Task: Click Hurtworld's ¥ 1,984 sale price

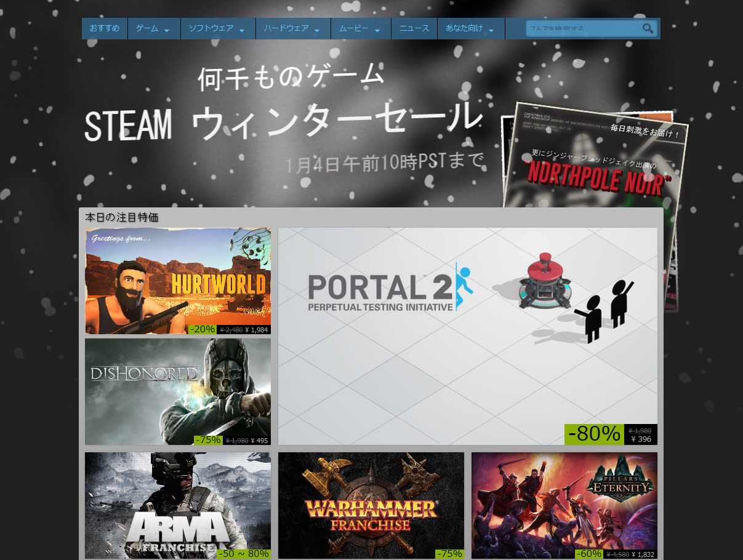Action: [x=256, y=330]
